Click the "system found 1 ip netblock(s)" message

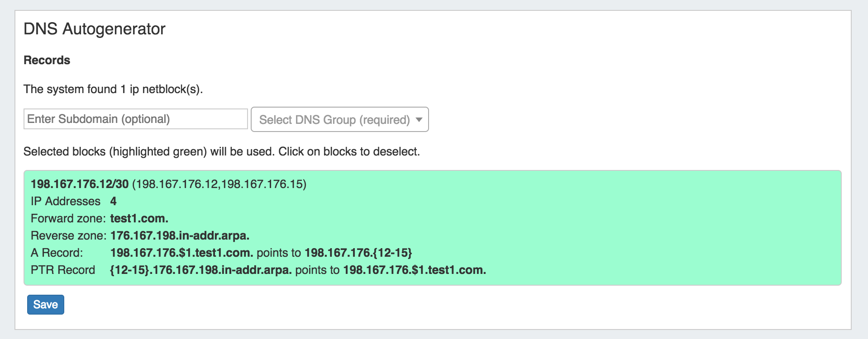point(113,89)
